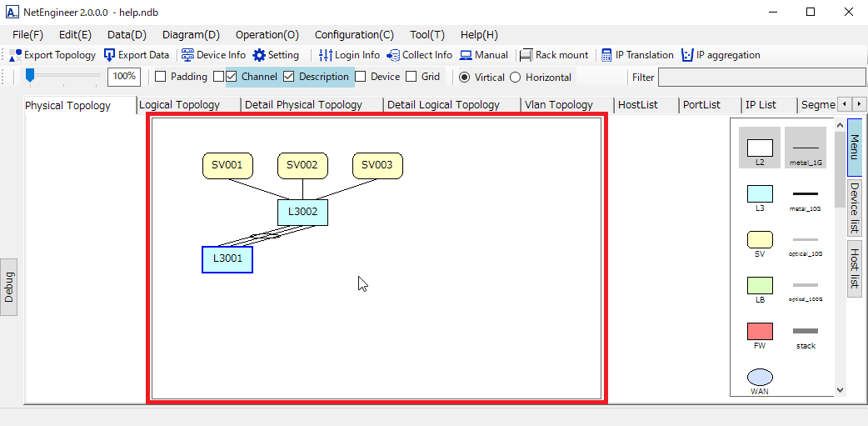868x426 pixels.
Task: Enable the Padding checkbox
Action: (x=161, y=77)
